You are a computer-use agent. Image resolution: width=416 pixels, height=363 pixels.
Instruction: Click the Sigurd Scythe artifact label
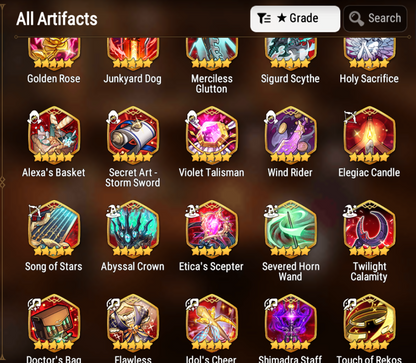[x=290, y=79]
